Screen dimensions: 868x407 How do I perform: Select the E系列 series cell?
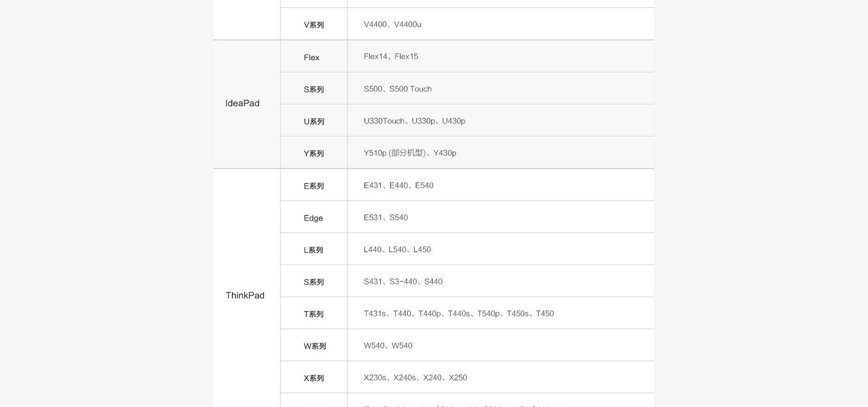click(x=314, y=185)
